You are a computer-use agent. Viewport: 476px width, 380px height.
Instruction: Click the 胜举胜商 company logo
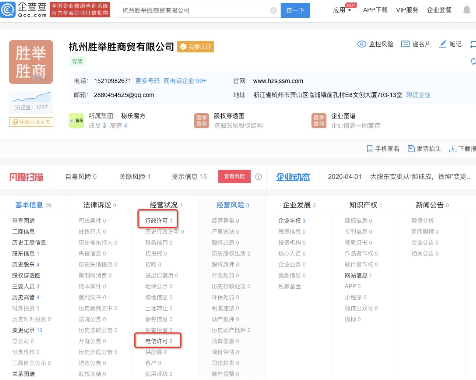(31, 62)
